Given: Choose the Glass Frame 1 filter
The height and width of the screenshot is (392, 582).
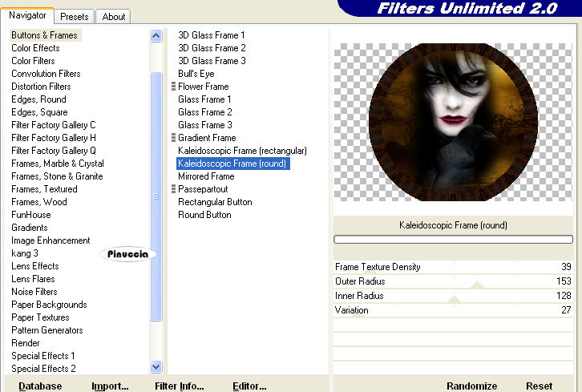Looking at the screenshot, I should click(204, 99).
